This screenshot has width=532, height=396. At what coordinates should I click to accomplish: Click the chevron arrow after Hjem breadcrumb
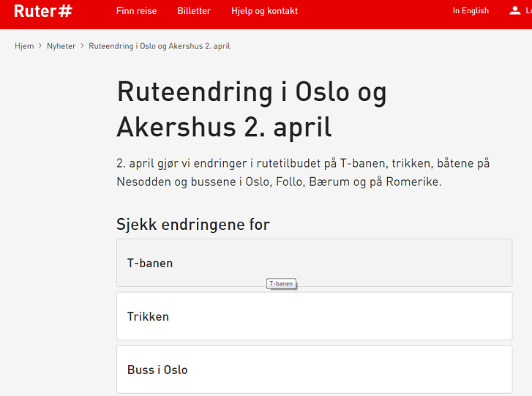pos(40,46)
